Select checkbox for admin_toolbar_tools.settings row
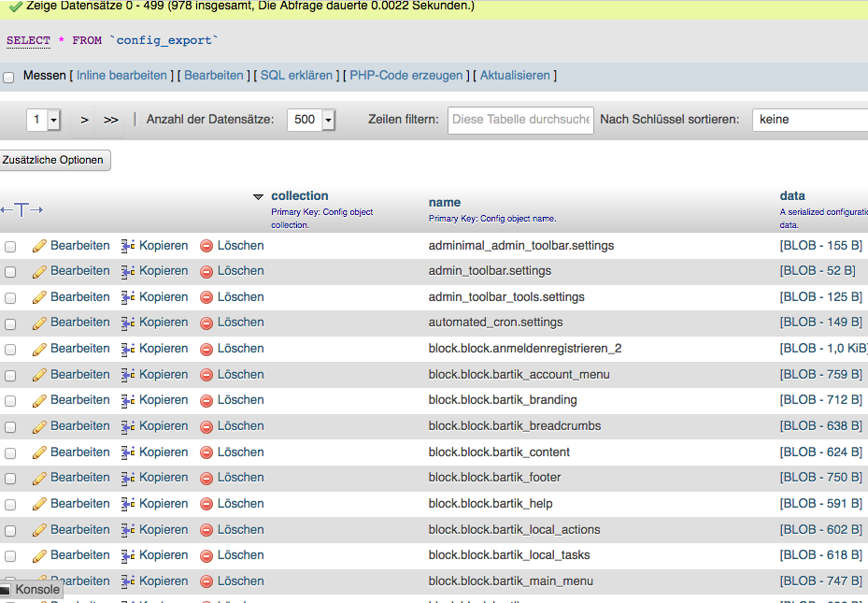Image resolution: width=868 pixels, height=603 pixels. (10, 297)
